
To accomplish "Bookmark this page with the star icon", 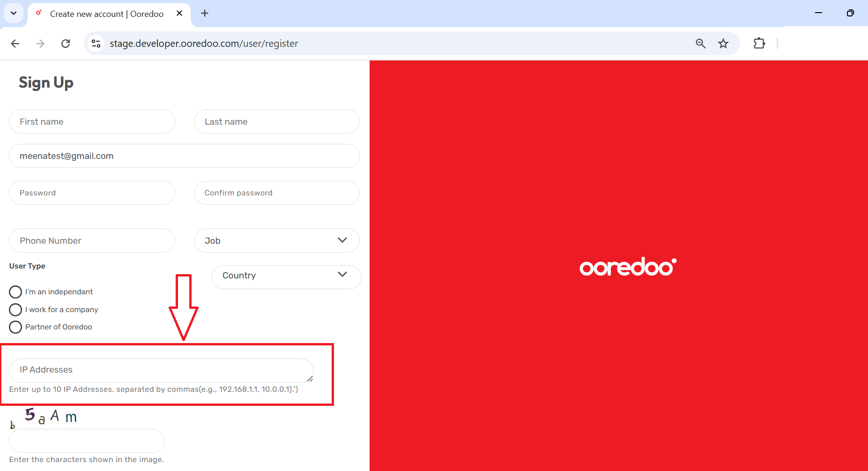I will click(x=723, y=43).
